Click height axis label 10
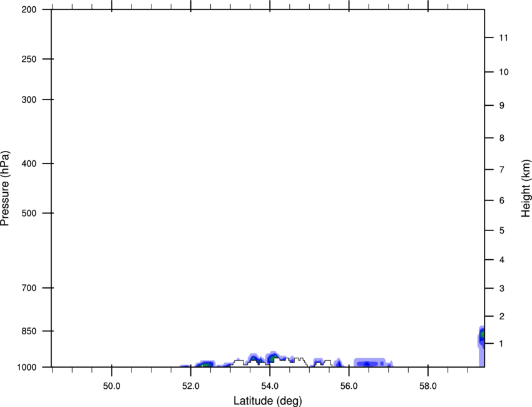Viewport: 532px width, 407px height. [x=504, y=72]
